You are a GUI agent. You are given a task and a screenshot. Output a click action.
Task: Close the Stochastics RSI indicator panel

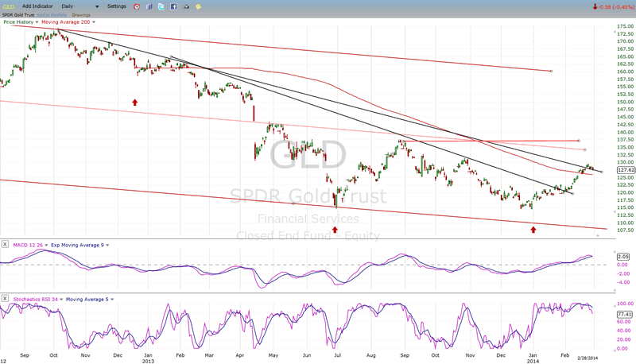tap(6, 300)
